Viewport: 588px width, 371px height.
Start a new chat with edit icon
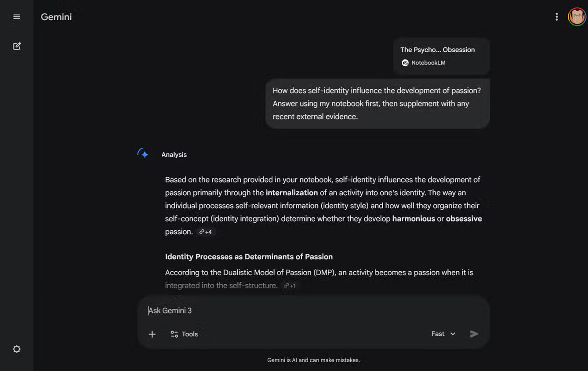click(x=17, y=46)
